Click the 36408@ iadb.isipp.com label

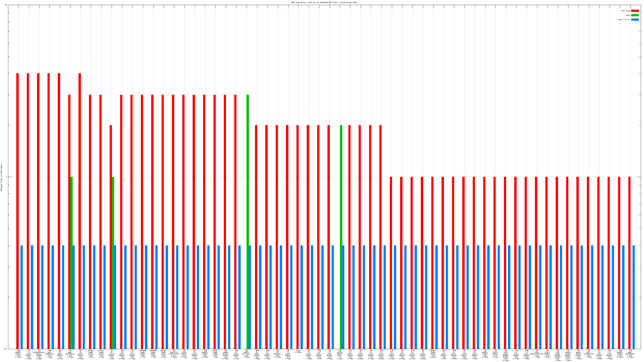143,354
